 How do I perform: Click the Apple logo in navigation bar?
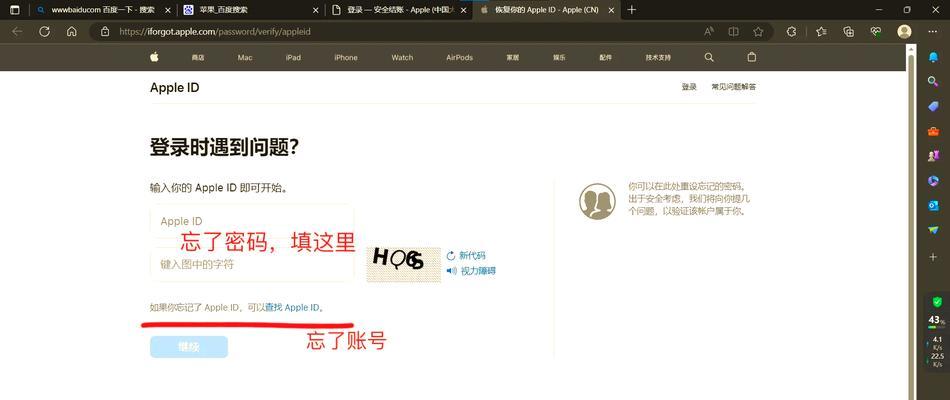coord(154,57)
